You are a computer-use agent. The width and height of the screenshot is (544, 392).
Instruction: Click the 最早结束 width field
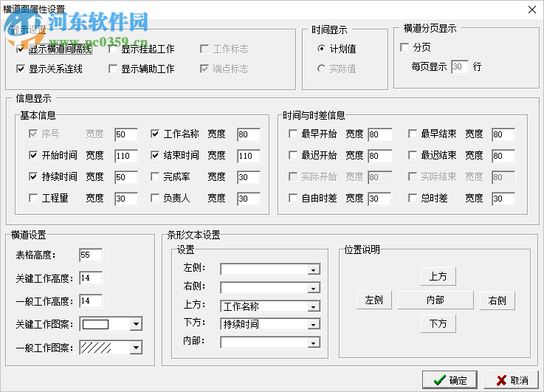[503, 134]
